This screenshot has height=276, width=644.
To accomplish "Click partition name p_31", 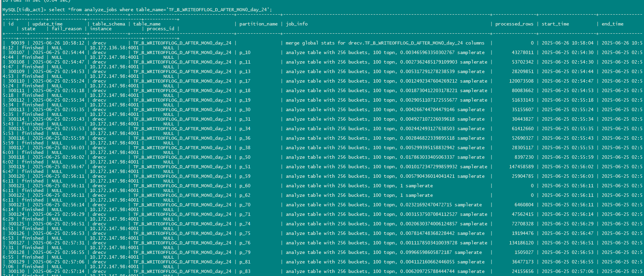I will click(x=245, y=119).
